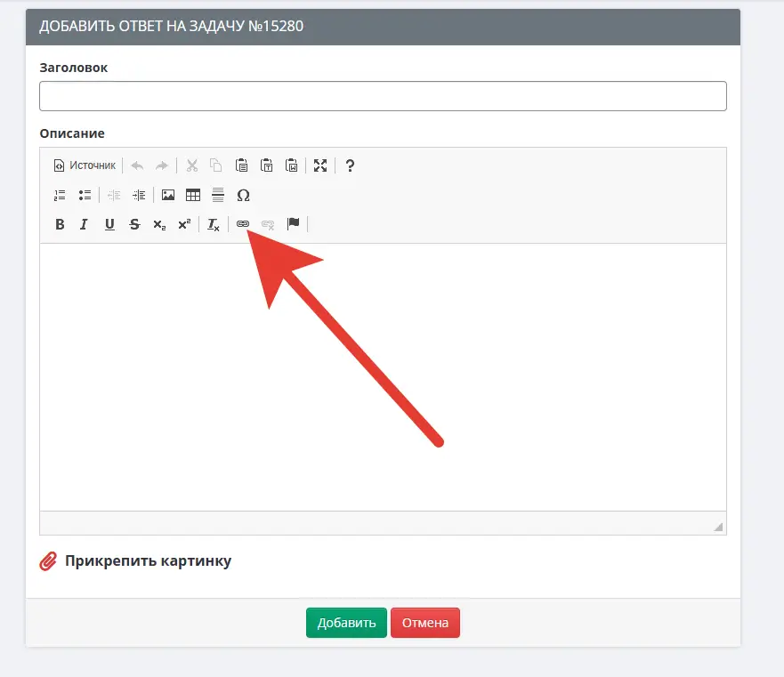Click Прикрепить картинку attachment link

[148, 561]
